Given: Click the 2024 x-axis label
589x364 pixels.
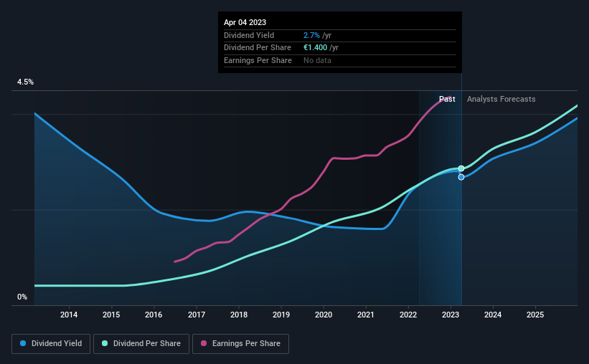Looking at the screenshot, I should coord(493,315).
